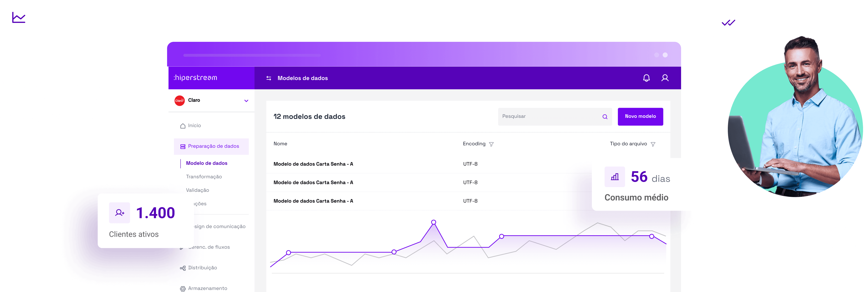
Task: Open Transformação submenu item
Action: coord(204,177)
